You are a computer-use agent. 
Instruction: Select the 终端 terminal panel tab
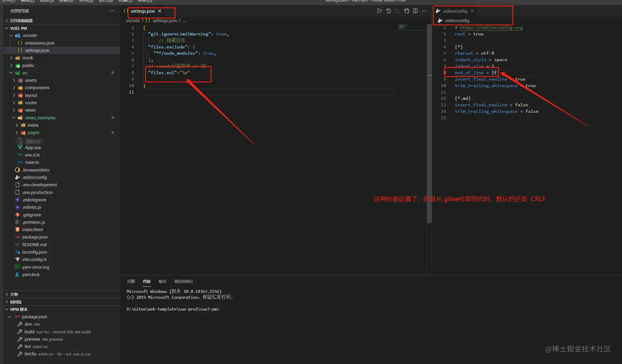coord(146,281)
